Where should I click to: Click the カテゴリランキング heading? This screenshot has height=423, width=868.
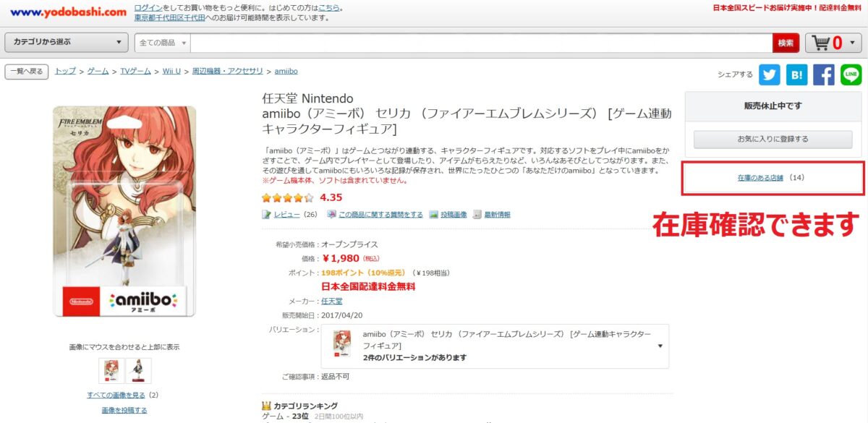tap(305, 406)
